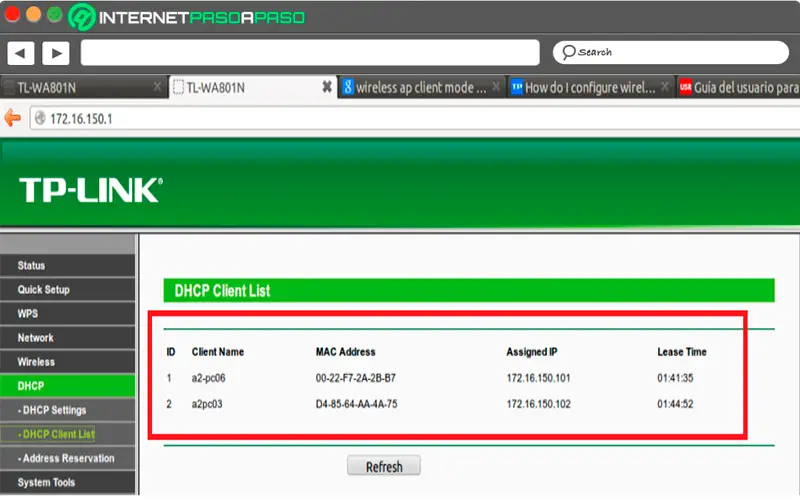Open the Address Reservation submenu item
Viewport: 800px width, 500px height.
pos(68,458)
